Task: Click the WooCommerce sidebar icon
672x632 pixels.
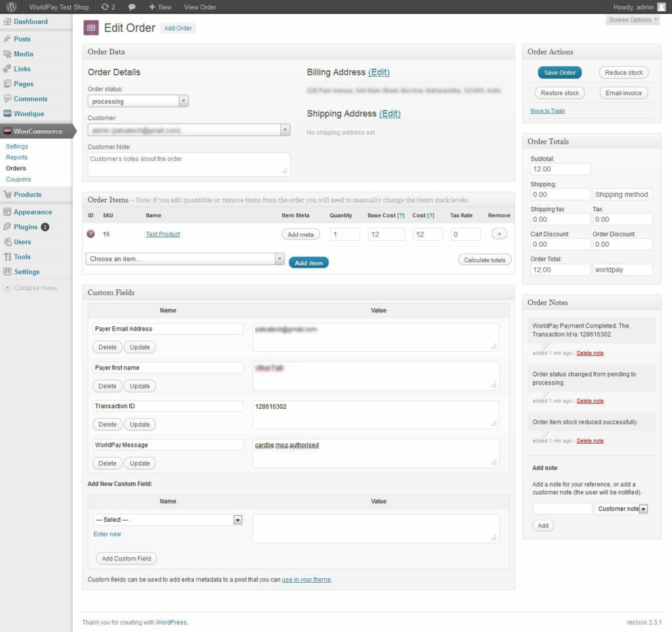Action: tap(7, 131)
